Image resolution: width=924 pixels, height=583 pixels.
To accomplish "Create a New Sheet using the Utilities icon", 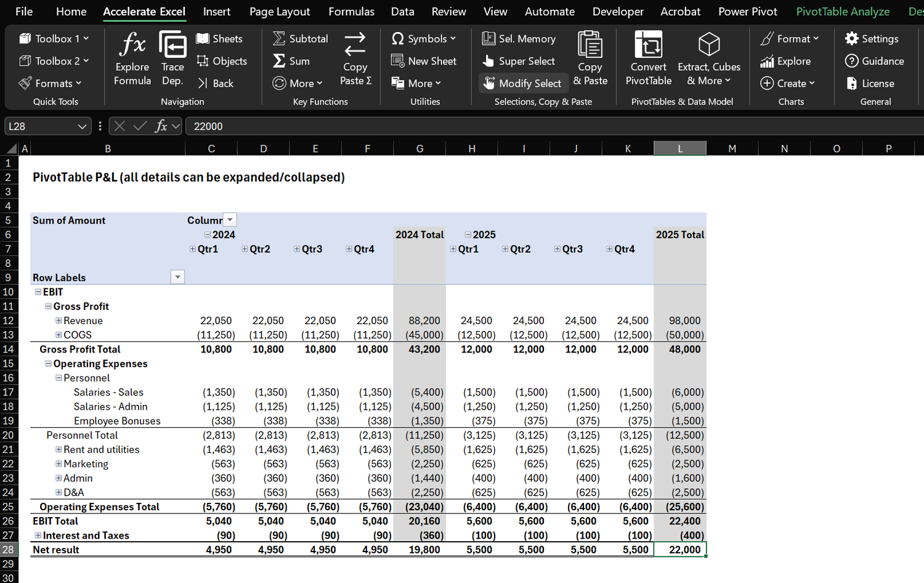I will tap(424, 61).
